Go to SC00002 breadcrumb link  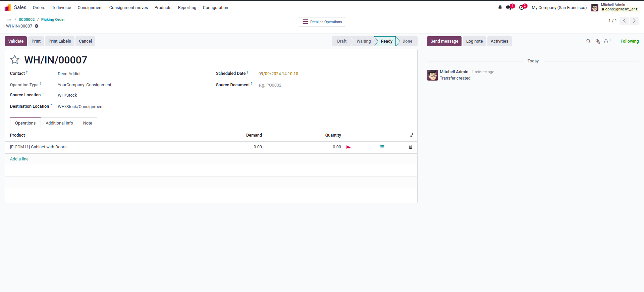[26, 20]
